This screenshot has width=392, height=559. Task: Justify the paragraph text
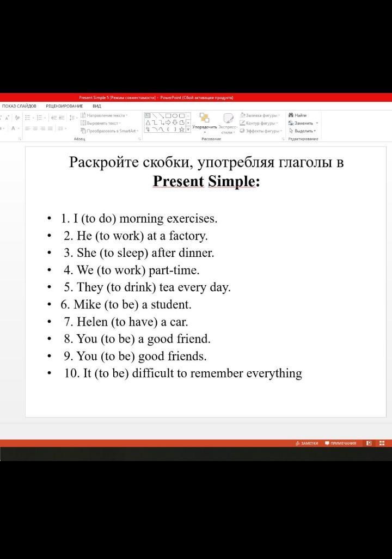[x=50, y=128]
